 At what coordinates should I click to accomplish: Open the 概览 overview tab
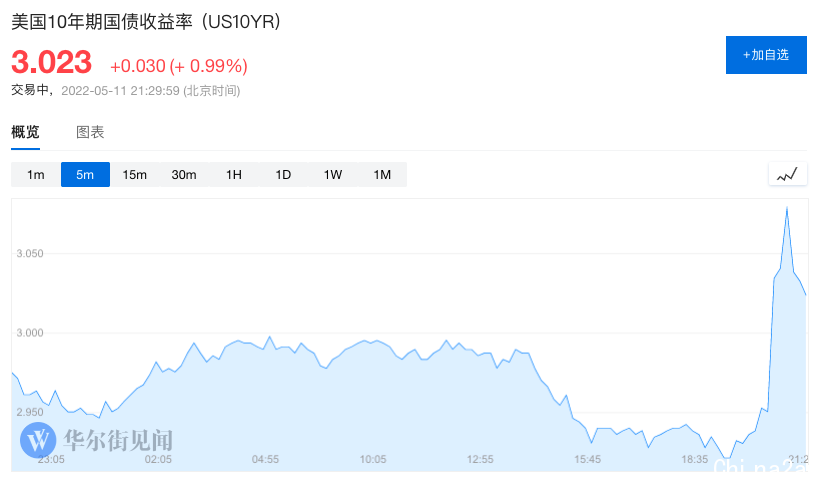[26, 132]
